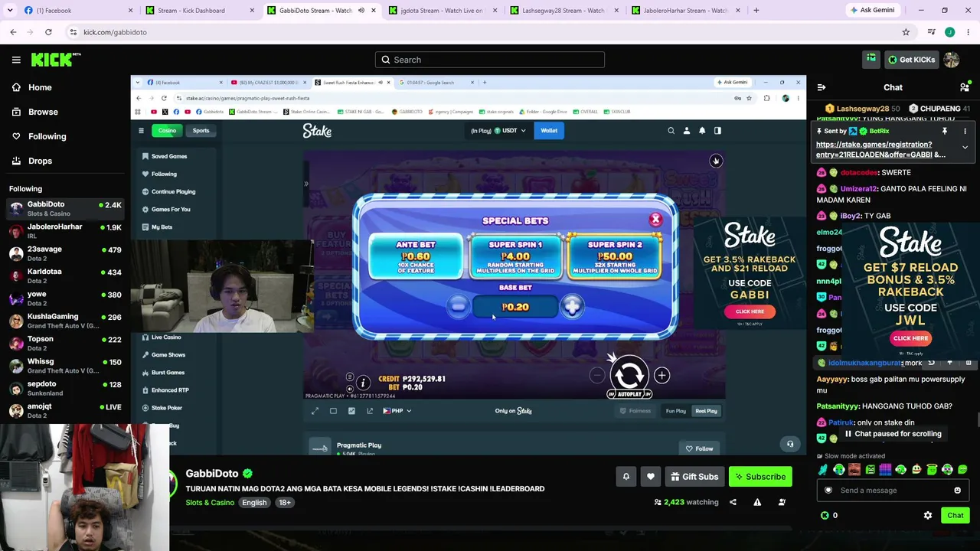Viewport: 980px width, 551px height.
Task: Open the PHP currency dropdown in stream
Action: pos(397,411)
